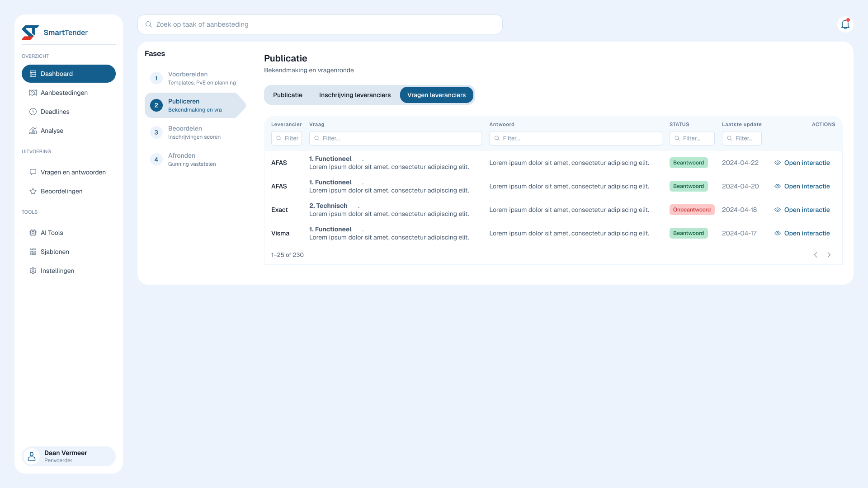868x488 pixels.
Task: Click the Vragen en antwoorden chat icon
Action: pyautogui.click(x=33, y=172)
